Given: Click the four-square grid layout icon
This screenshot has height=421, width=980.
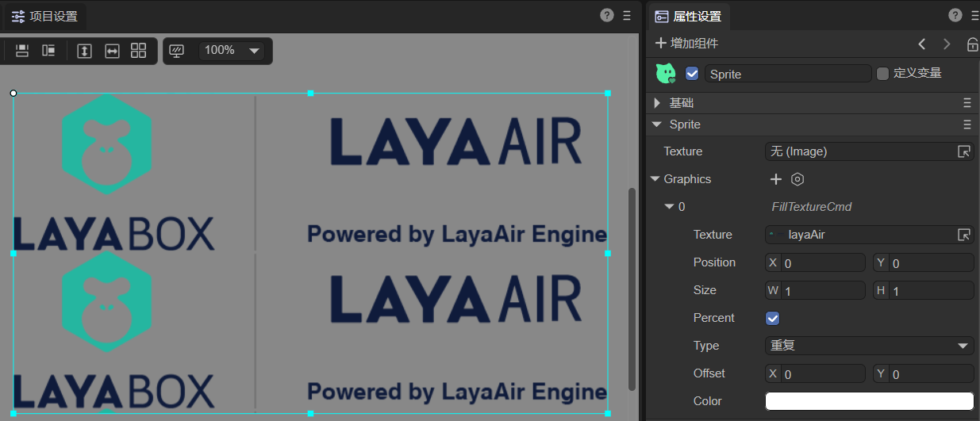Looking at the screenshot, I should tap(138, 51).
